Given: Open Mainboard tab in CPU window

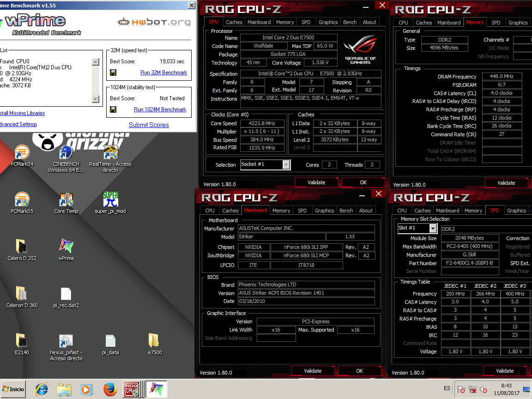Looking at the screenshot, I should (259, 22).
